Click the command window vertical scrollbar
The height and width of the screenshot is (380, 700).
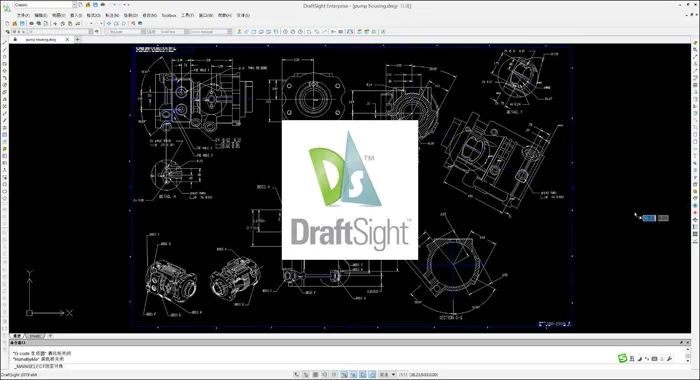[688, 355]
